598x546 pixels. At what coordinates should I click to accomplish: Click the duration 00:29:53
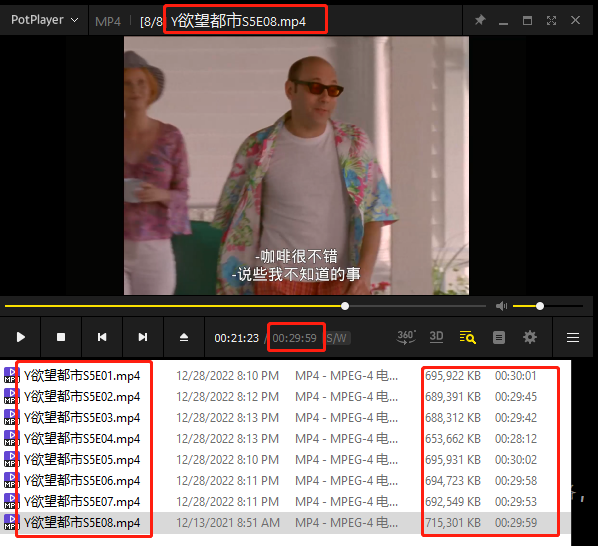pyautogui.click(x=516, y=501)
